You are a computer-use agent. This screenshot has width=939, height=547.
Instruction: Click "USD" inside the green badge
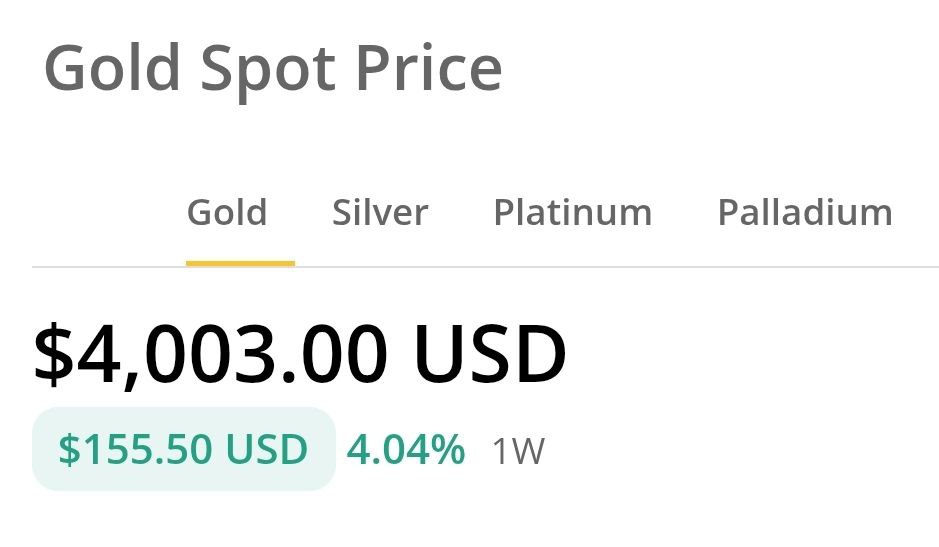click(267, 450)
